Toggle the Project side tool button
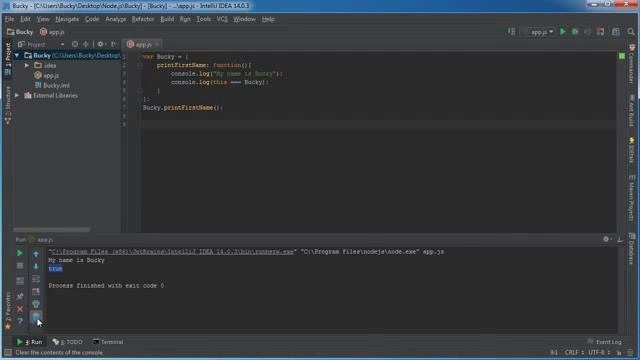 8,59
